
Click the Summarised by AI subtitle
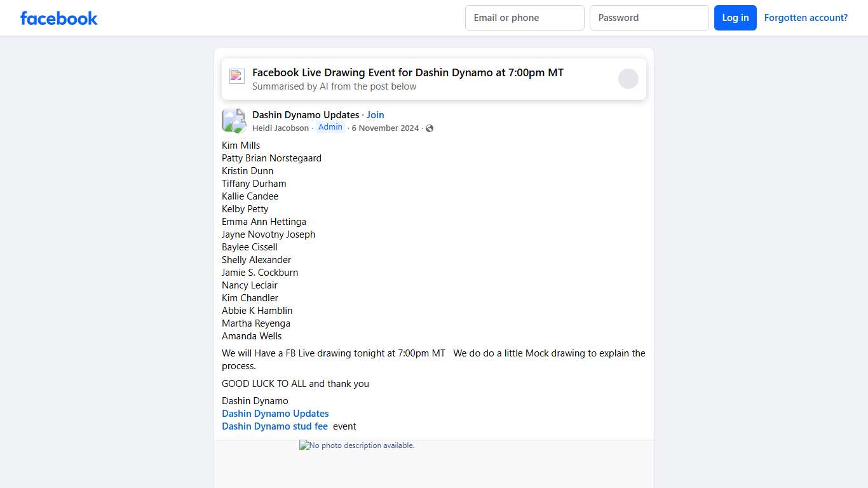pyautogui.click(x=334, y=86)
